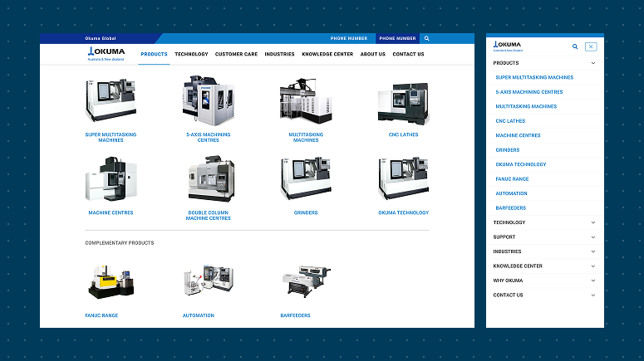Expand the Technology section chevron in mobile menu
The image size is (644, 361).
pos(593,222)
